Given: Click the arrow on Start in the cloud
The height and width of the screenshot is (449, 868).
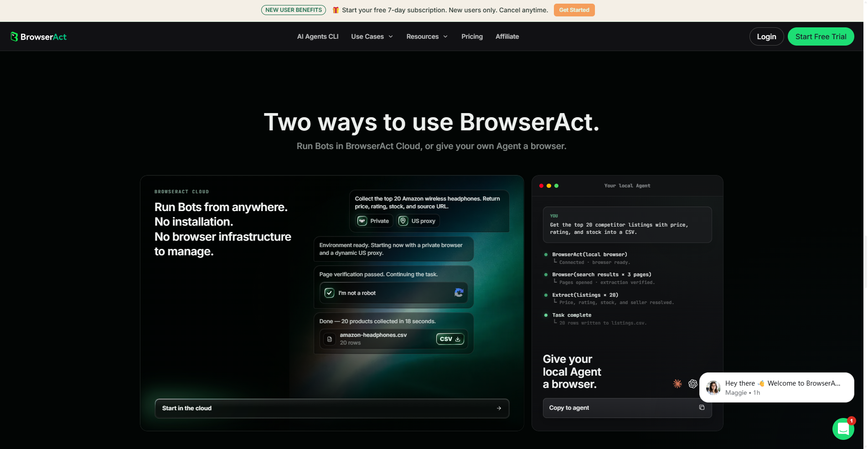Looking at the screenshot, I should [499, 408].
